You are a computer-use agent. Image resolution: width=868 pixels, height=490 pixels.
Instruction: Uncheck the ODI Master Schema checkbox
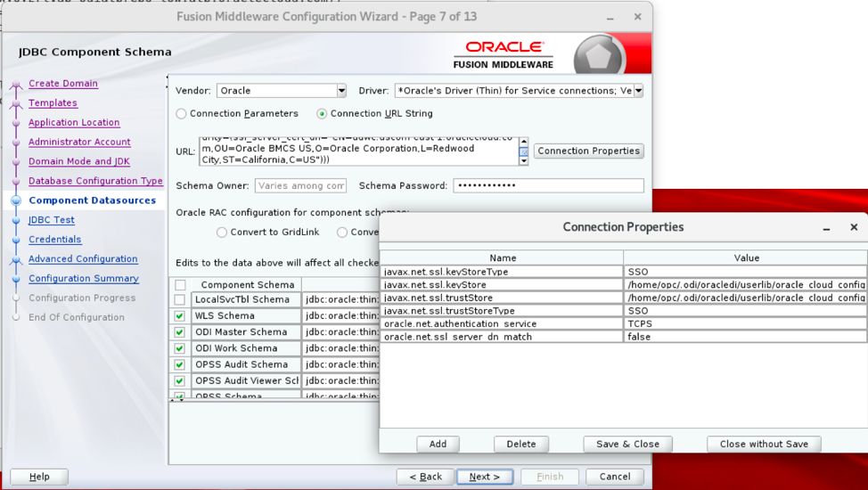pos(180,332)
